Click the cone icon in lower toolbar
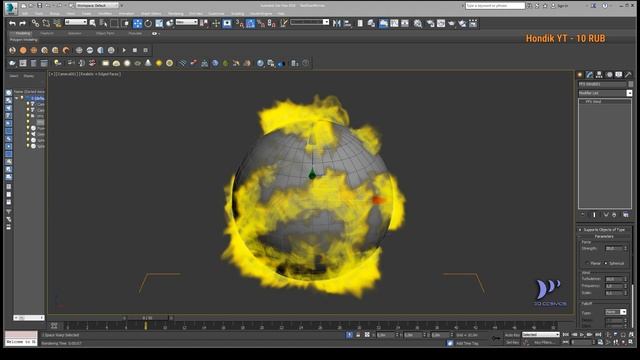The height and width of the screenshot is (360, 640). point(148,63)
